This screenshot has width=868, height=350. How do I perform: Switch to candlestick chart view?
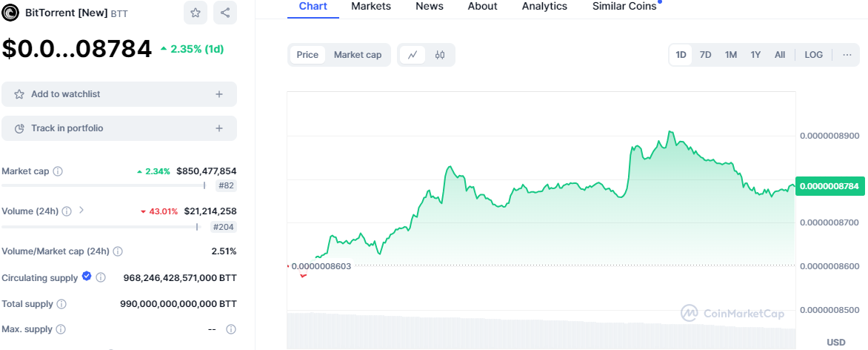(x=440, y=55)
